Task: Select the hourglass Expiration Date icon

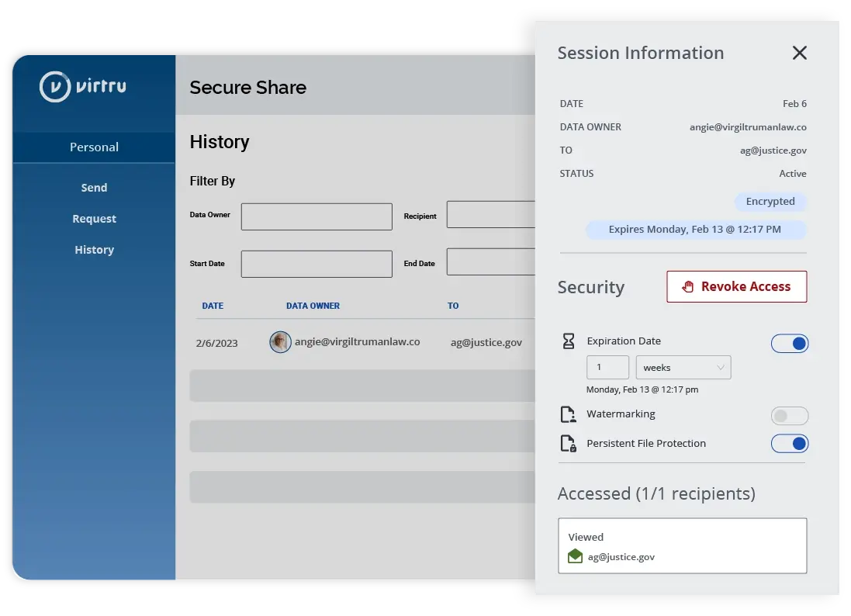Action: 567,341
